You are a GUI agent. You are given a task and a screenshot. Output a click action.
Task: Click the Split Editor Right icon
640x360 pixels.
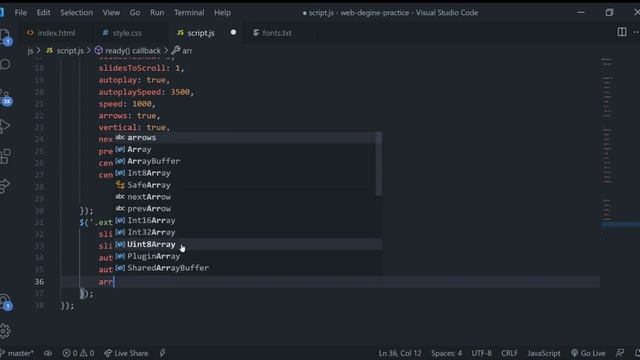pos(622,32)
